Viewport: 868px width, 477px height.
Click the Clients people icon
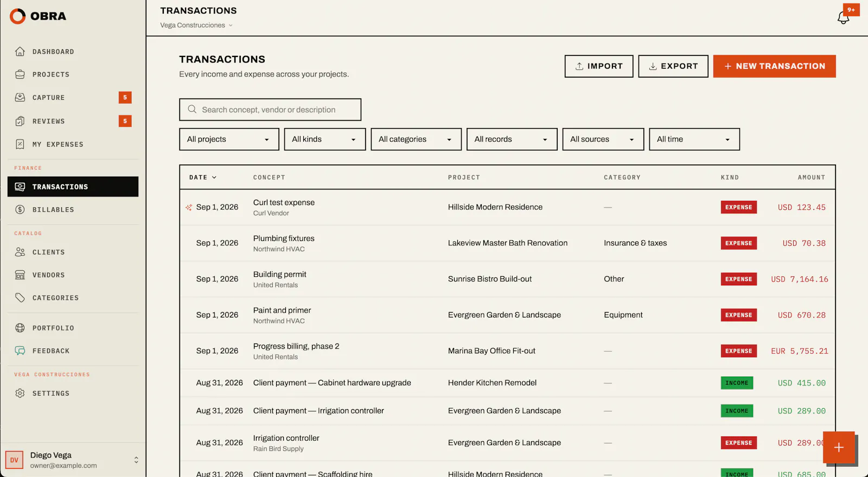(20, 252)
